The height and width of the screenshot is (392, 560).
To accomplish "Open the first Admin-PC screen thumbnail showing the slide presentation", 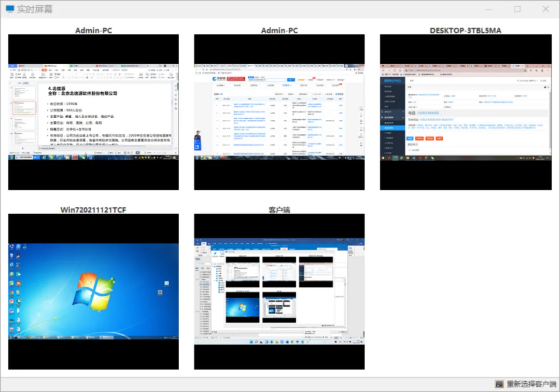I will click(x=93, y=112).
